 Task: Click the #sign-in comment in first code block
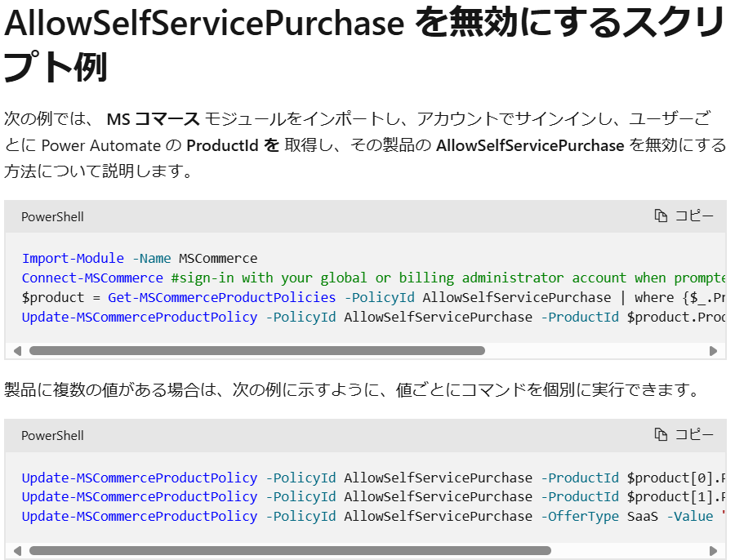tap(448, 278)
